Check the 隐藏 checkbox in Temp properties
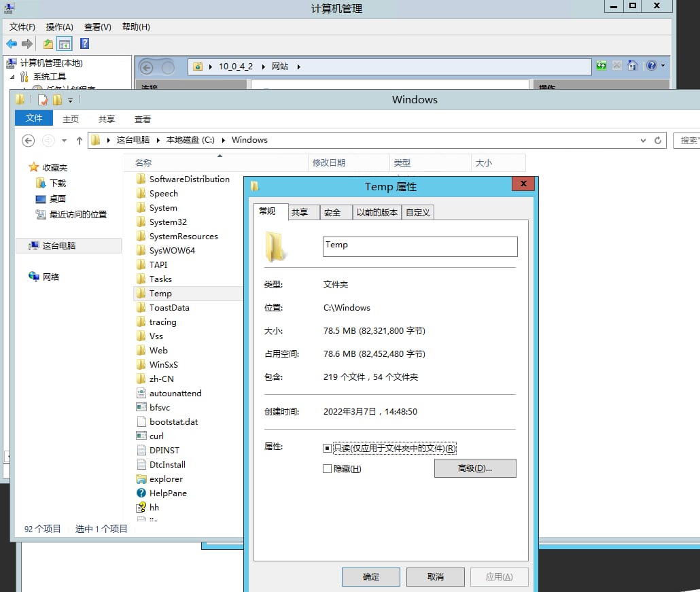 [x=326, y=468]
